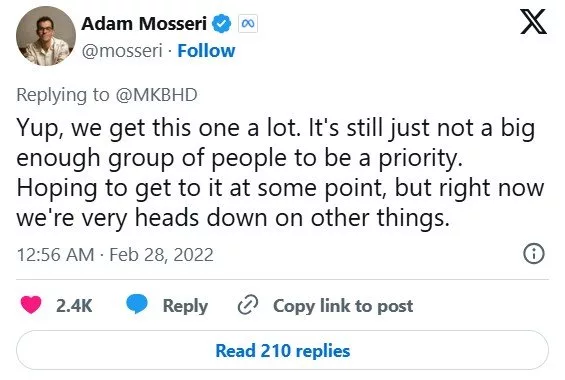Click the Meta affiliation badge icon
The height and width of the screenshot is (380, 565).
coord(248,24)
